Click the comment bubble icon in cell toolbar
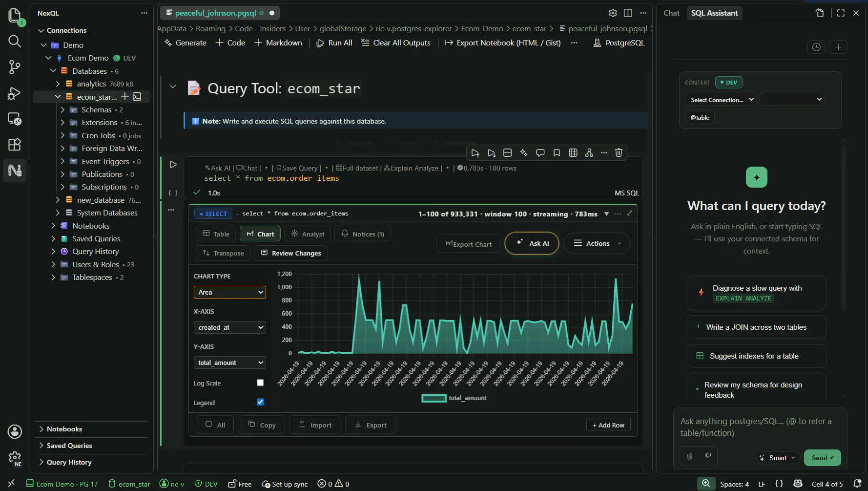Screen dimensions: 868x491 (540, 153)
